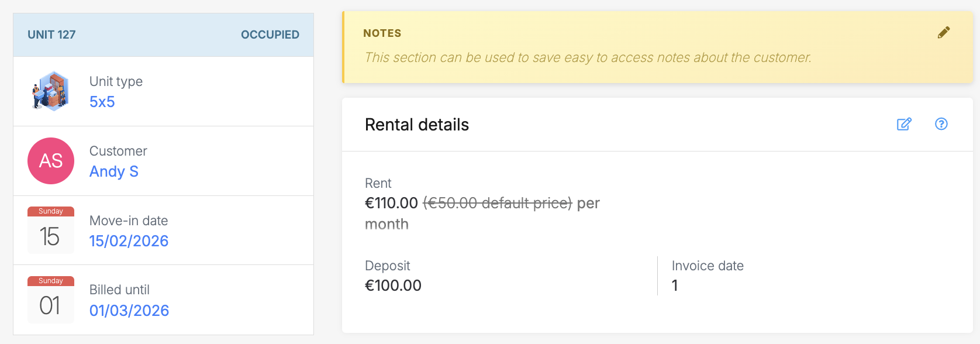Edit notes with the pencil icon
Image resolution: width=980 pixels, height=344 pixels.
click(944, 33)
